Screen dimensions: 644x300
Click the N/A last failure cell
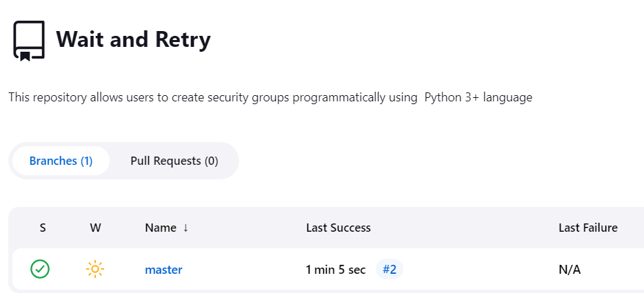(570, 270)
